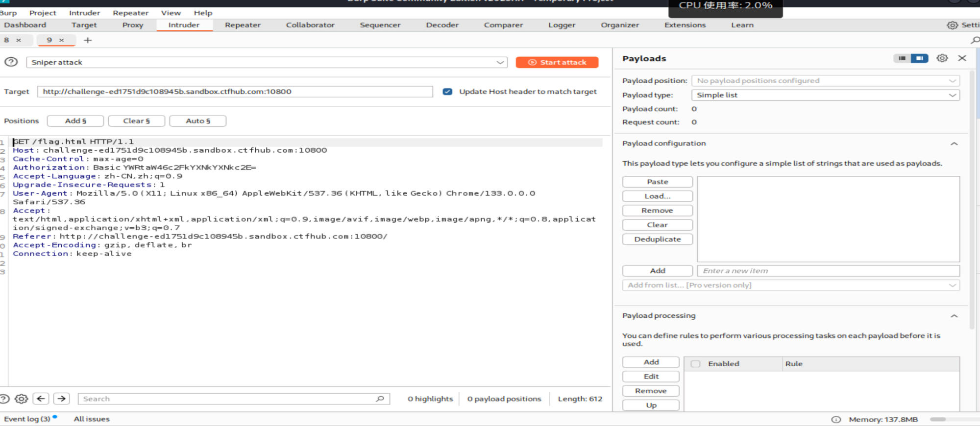Open the Payload type Simple list dropdown

coord(825,95)
